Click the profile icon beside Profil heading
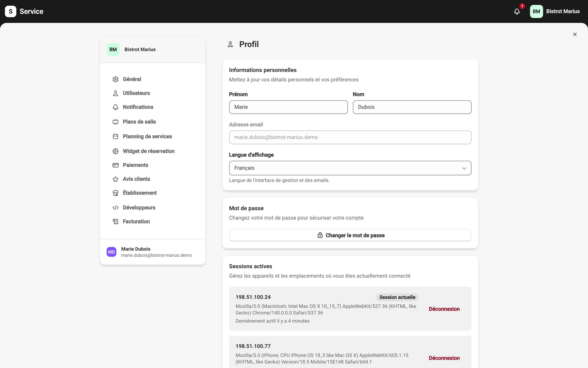 (x=230, y=44)
